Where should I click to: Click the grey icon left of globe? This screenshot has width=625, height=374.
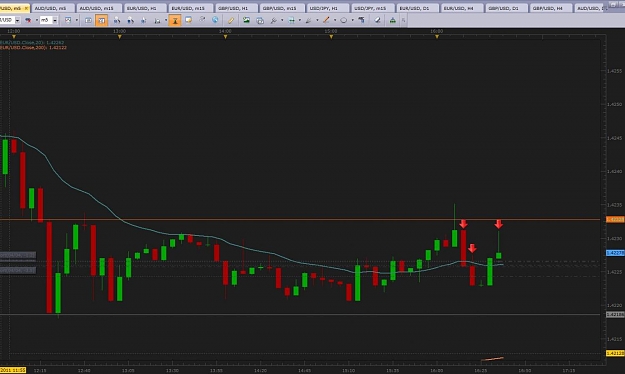pyautogui.click(x=202, y=20)
